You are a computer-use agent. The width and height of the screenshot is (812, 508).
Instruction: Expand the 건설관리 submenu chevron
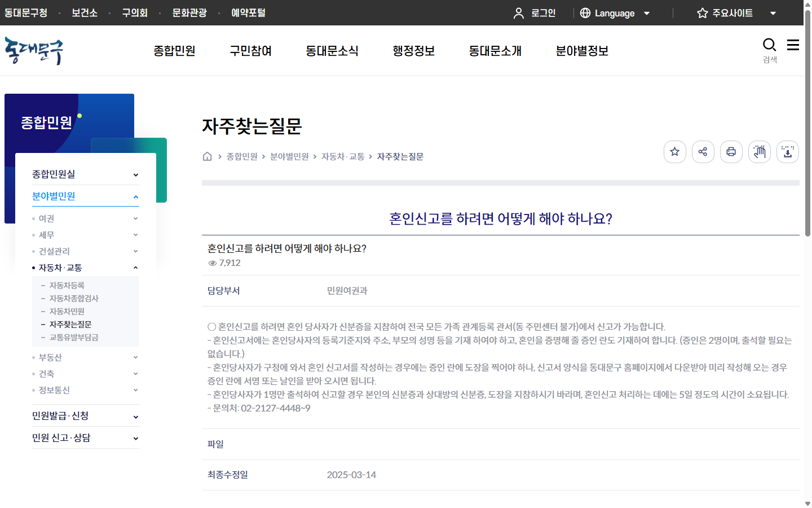[x=136, y=251]
